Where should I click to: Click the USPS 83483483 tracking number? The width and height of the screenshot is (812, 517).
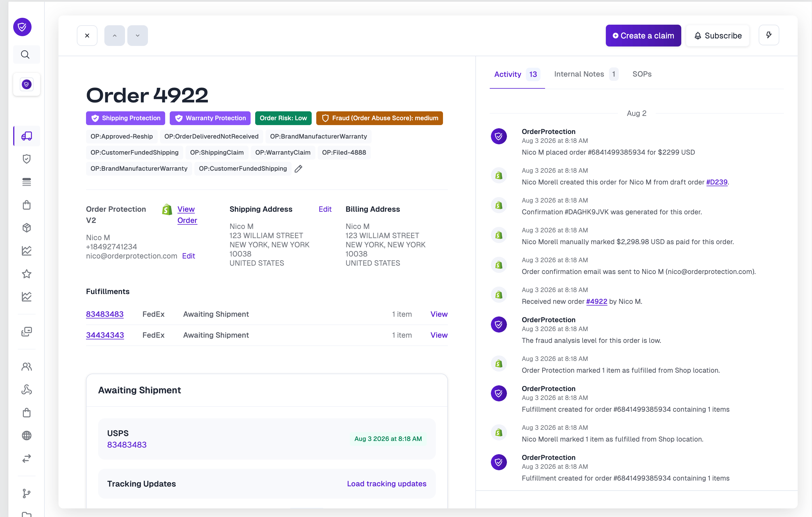tap(127, 445)
